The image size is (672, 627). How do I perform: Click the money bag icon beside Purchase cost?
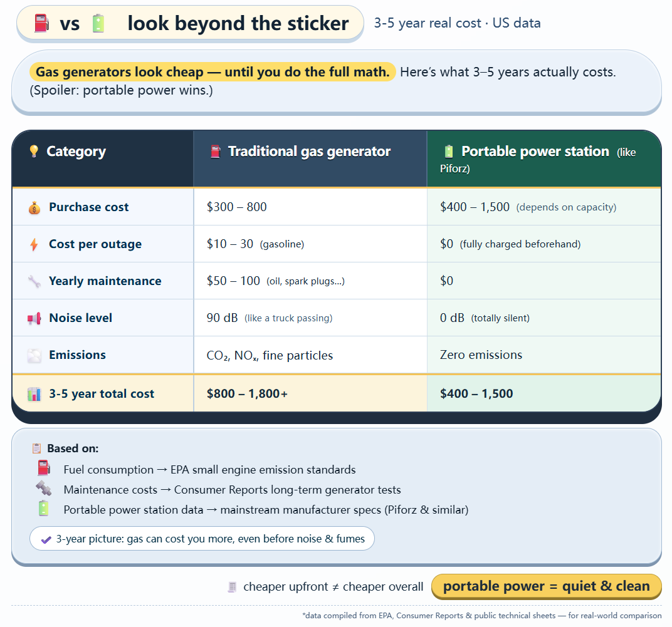click(x=34, y=208)
